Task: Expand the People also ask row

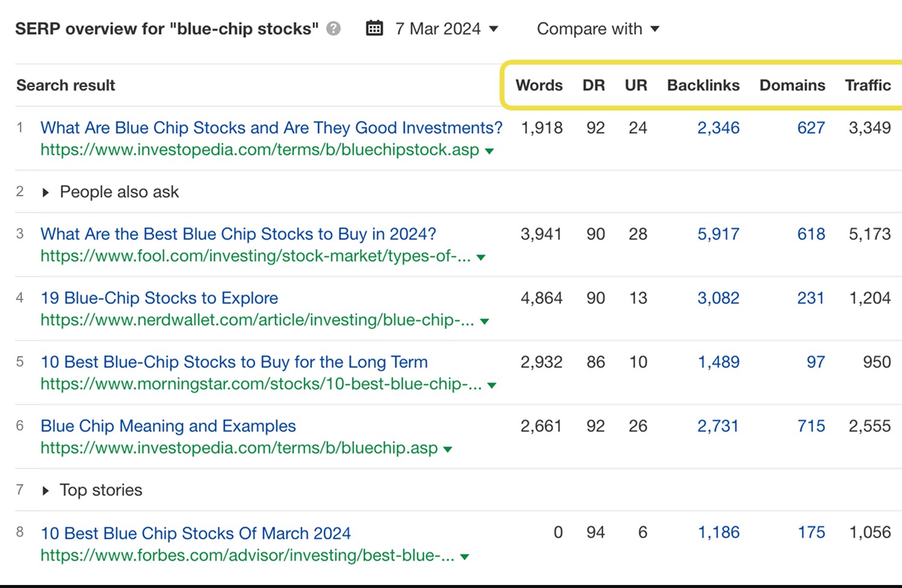Action: click(46, 193)
